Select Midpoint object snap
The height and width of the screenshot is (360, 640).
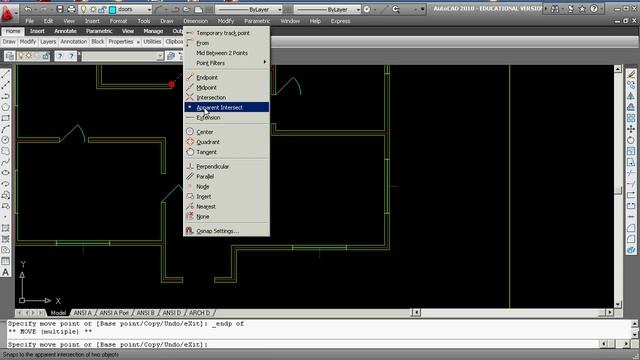[227, 87]
